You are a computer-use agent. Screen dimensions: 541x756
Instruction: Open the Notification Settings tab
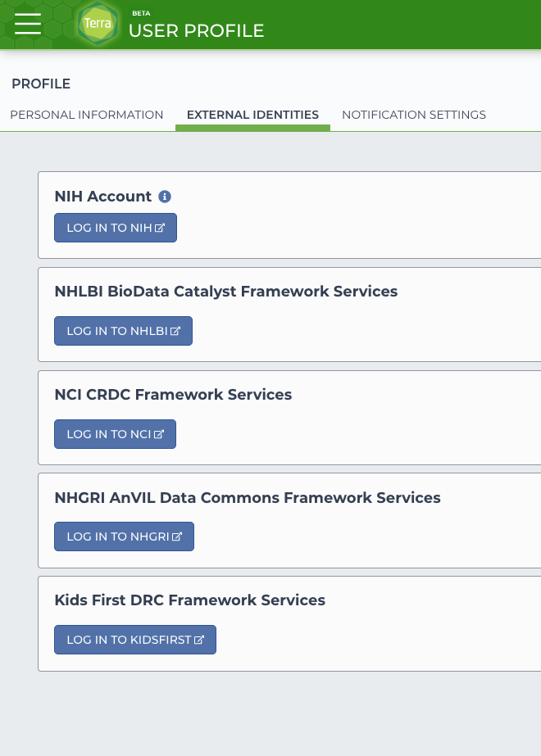point(414,115)
